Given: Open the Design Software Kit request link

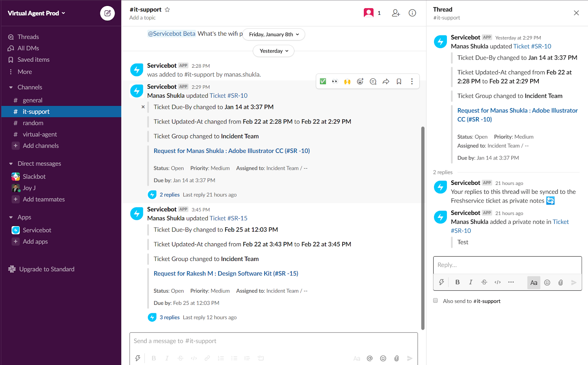Looking at the screenshot, I should [x=226, y=273].
